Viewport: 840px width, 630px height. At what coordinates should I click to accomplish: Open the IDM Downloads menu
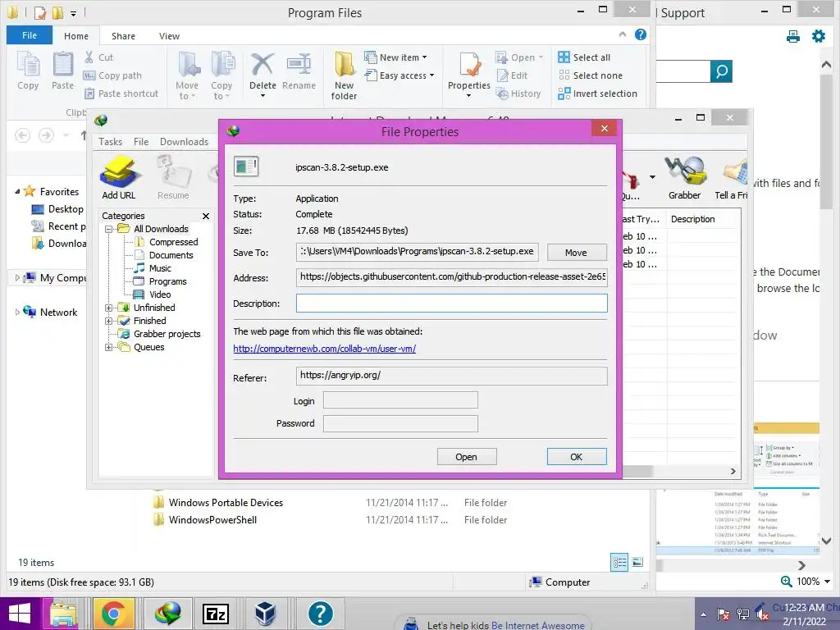point(184,141)
